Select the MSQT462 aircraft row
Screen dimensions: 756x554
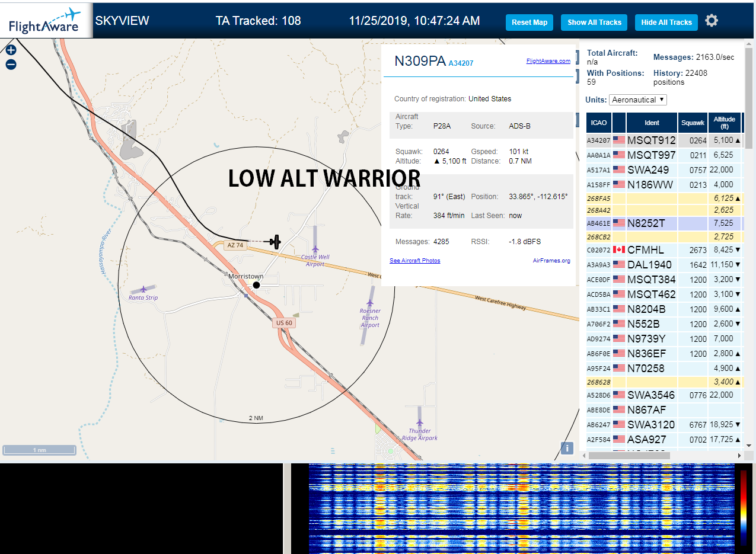(664, 294)
